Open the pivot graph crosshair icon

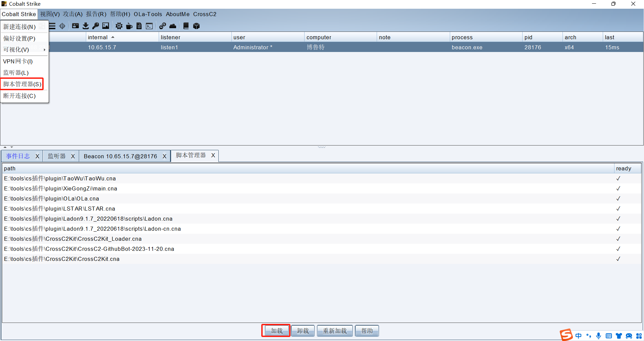[62, 26]
